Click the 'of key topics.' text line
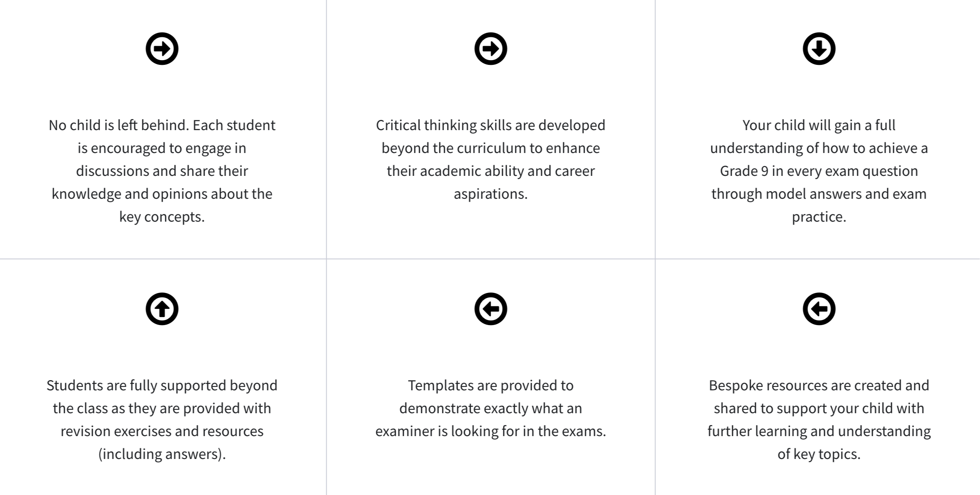 pyautogui.click(x=819, y=454)
